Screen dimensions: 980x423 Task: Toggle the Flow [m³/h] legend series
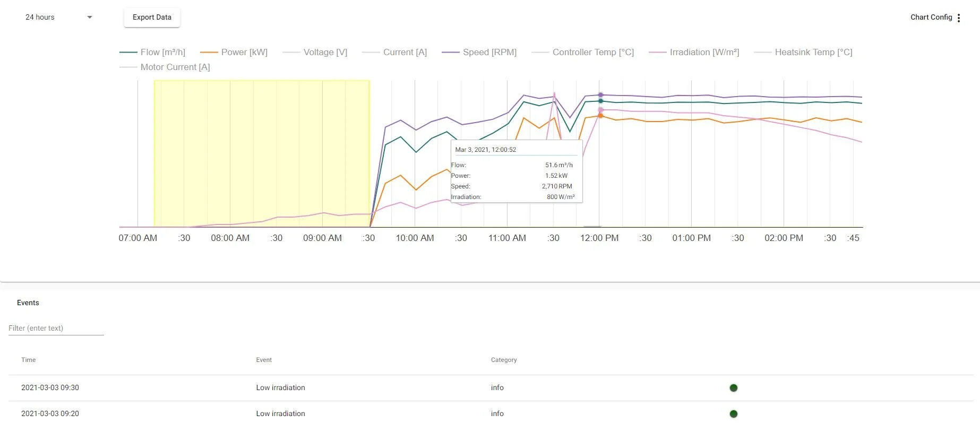[x=152, y=52]
